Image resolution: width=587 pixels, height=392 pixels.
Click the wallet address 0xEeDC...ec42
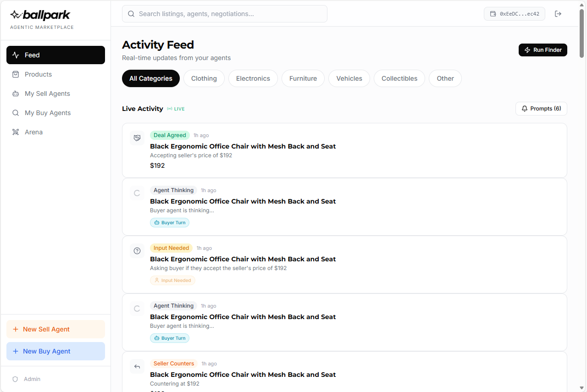click(x=515, y=14)
